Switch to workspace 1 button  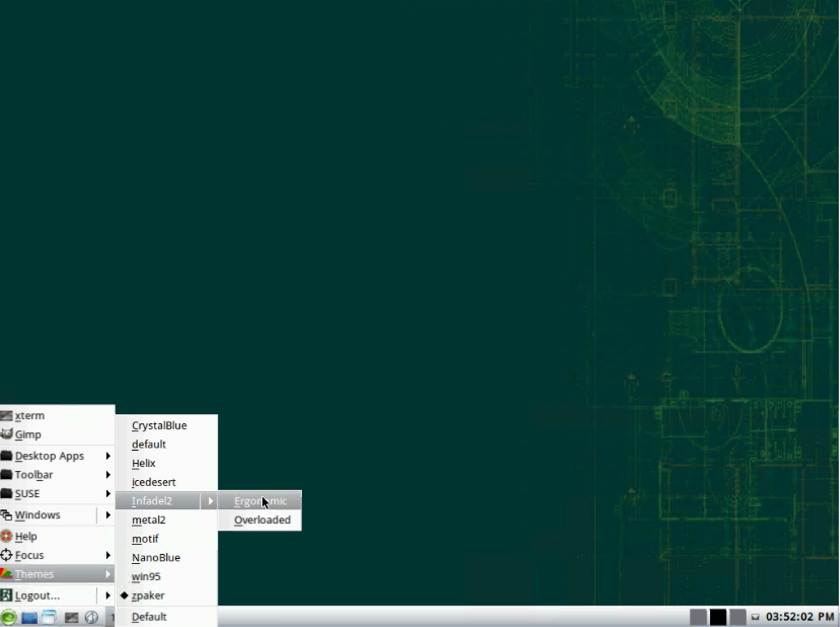pos(110,617)
